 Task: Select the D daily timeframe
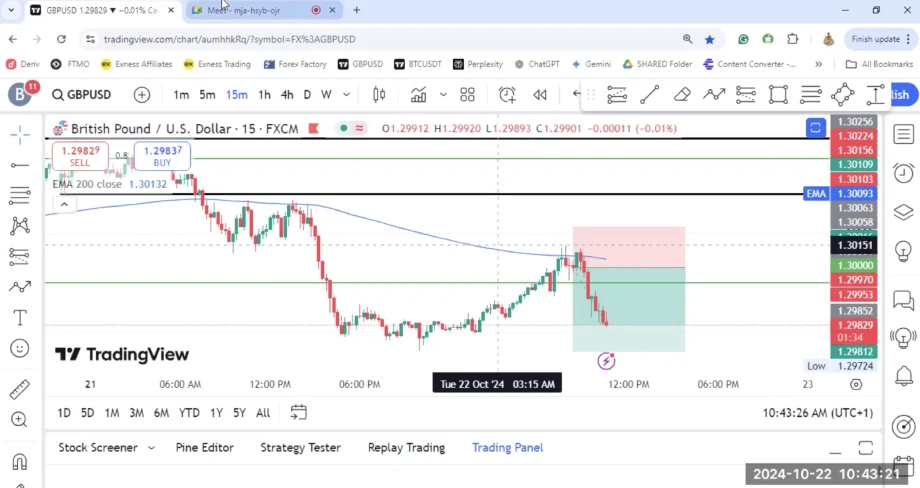(x=307, y=94)
